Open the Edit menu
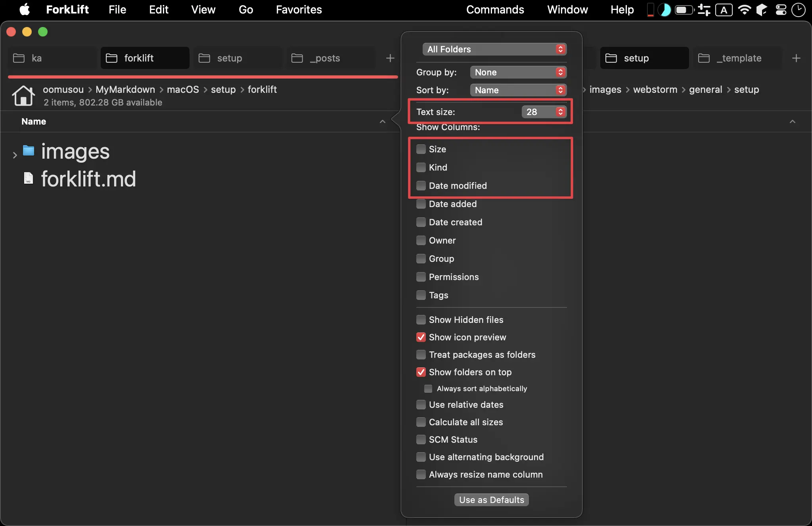The height and width of the screenshot is (526, 812). coord(159,10)
